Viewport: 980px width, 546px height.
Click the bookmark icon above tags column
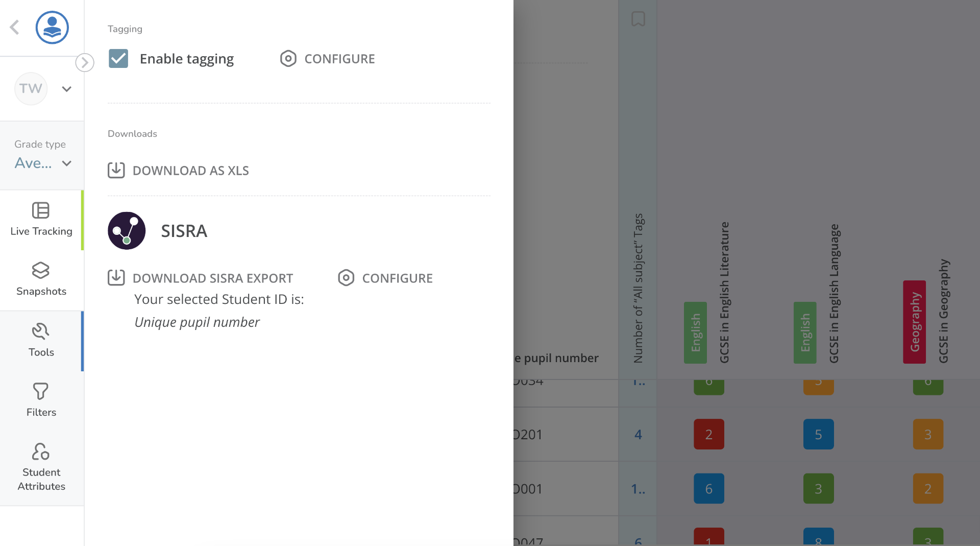638,19
